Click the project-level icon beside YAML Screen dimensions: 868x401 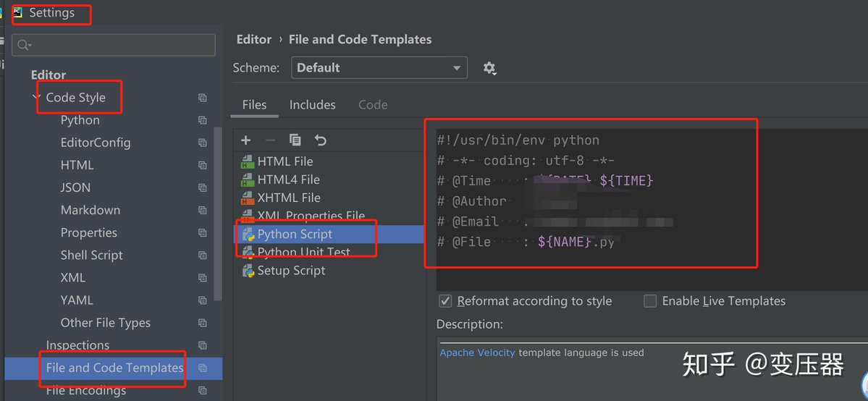coord(203,300)
